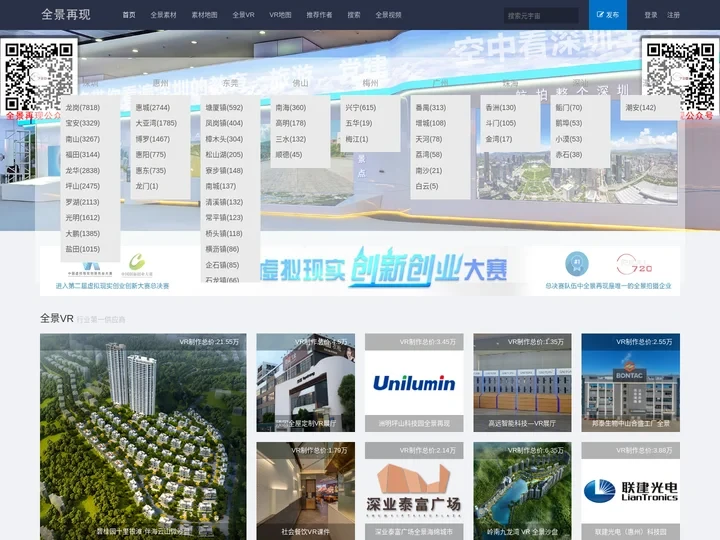This screenshot has height=540, width=720.
Task: Select 南城(137) entry
Action: [x=220, y=186]
